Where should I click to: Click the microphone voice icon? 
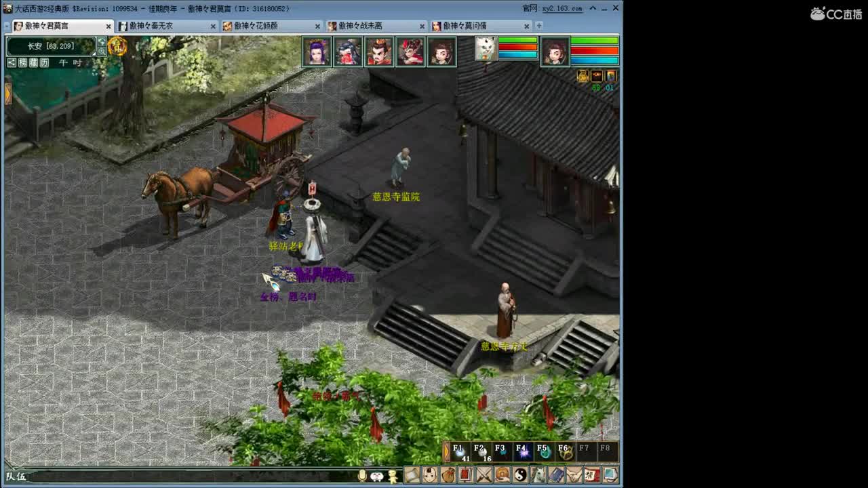tap(362, 476)
